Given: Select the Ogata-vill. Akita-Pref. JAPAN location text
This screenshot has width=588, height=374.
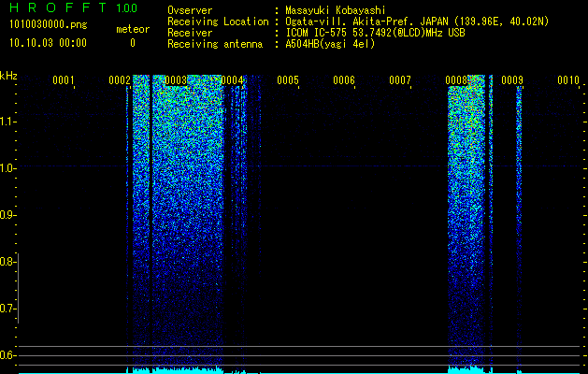Looking at the screenshot, I should (417, 22).
